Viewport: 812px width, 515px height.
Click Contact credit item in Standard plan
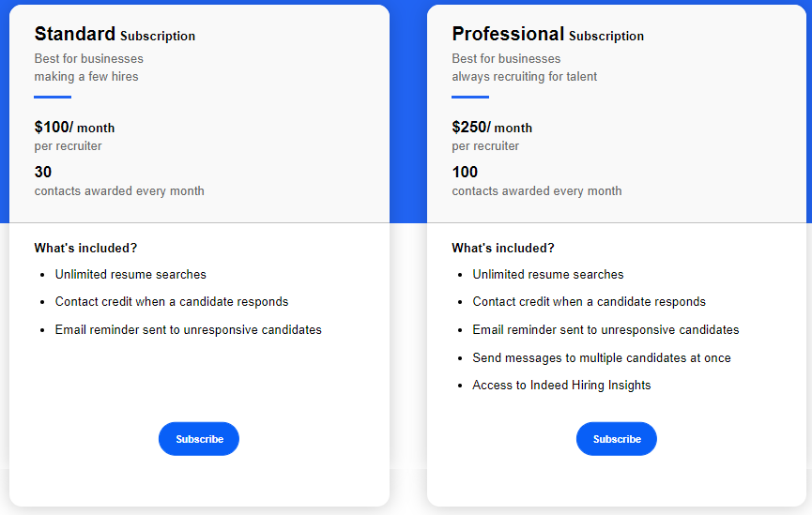[172, 302]
